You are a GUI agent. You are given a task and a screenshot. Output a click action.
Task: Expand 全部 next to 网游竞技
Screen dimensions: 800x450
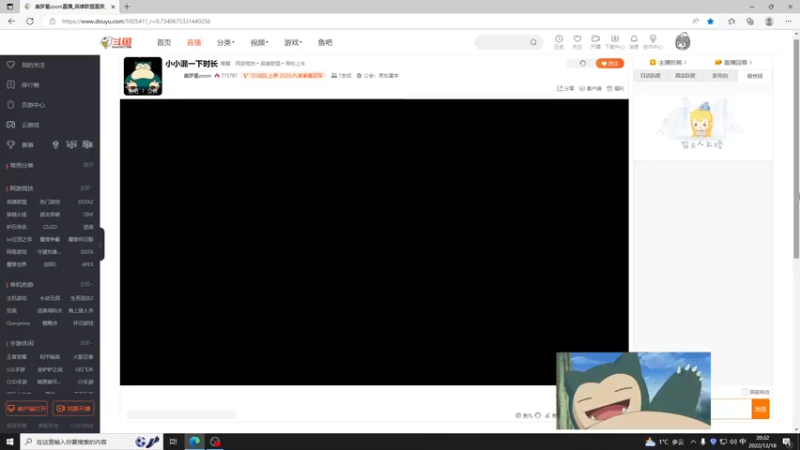click(87, 188)
